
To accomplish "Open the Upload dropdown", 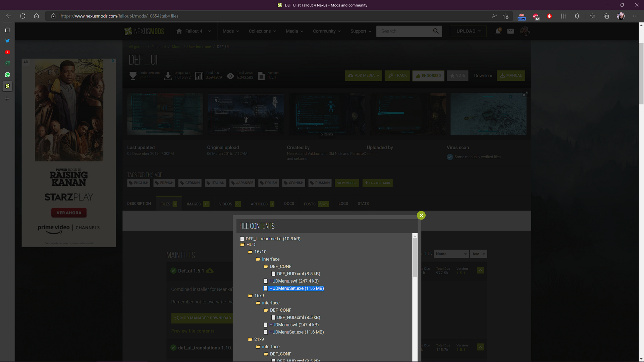I will pyautogui.click(x=468, y=31).
